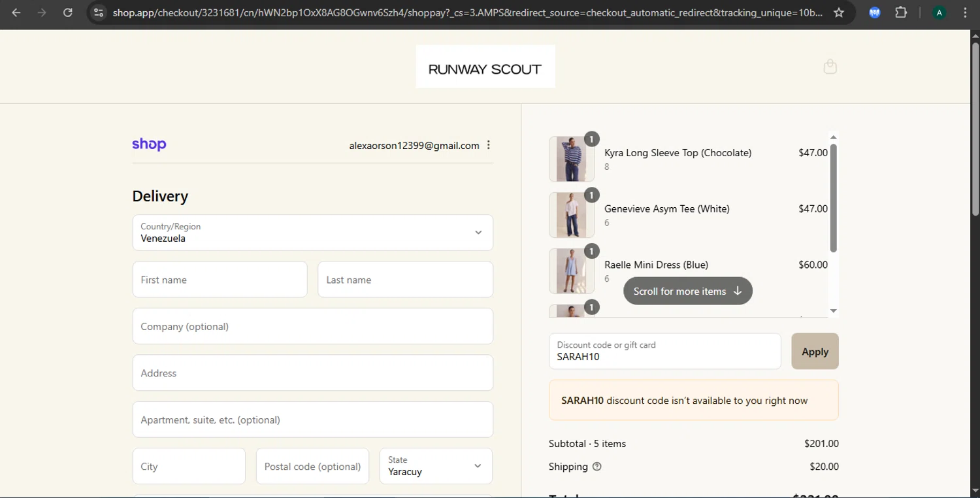This screenshot has height=498, width=980.
Task: Click the Scroll for more items button
Action: coord(688,291)
